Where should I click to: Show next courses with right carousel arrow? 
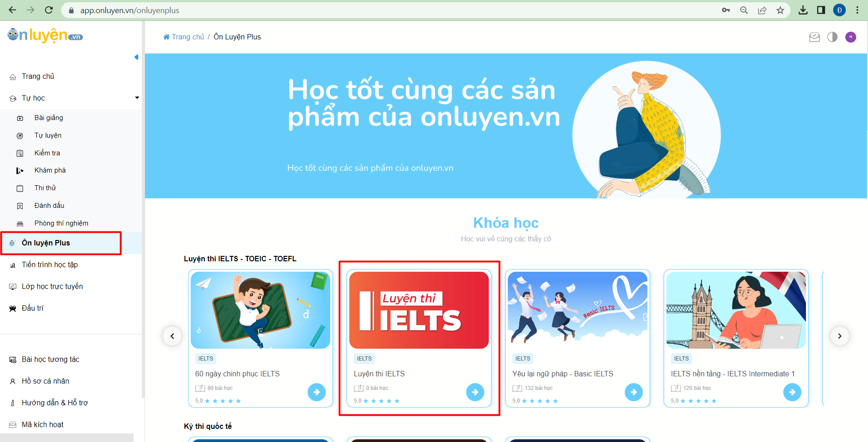point(839,336)
